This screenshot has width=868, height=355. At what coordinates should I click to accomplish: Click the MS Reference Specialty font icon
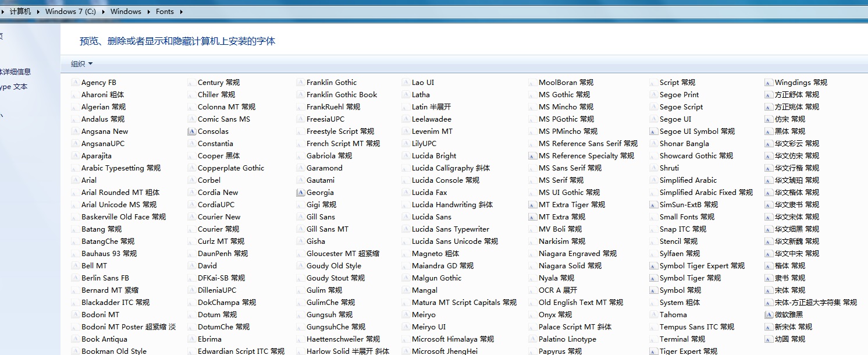[x=532, y=156]
